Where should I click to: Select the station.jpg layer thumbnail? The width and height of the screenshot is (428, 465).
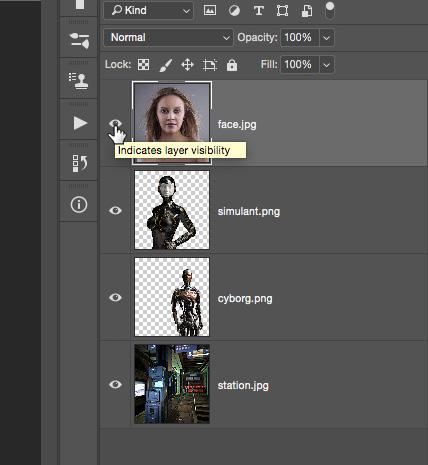[x=172, y=384]
